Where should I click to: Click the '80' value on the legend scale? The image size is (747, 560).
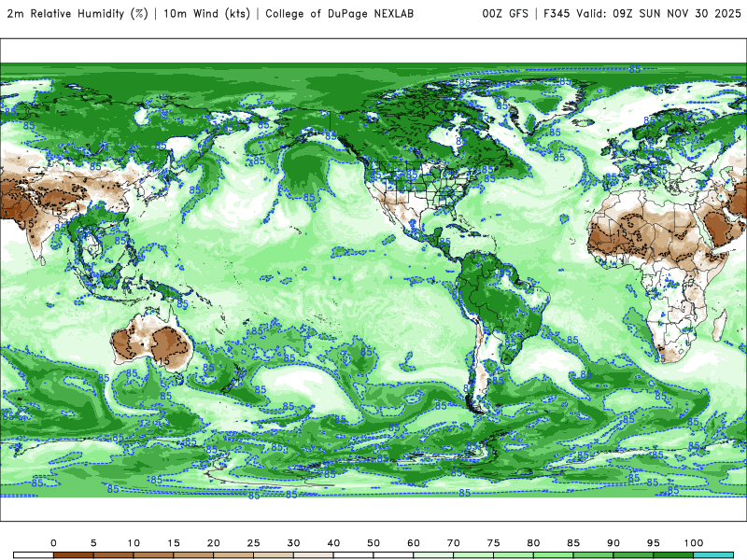click(533, 543)
